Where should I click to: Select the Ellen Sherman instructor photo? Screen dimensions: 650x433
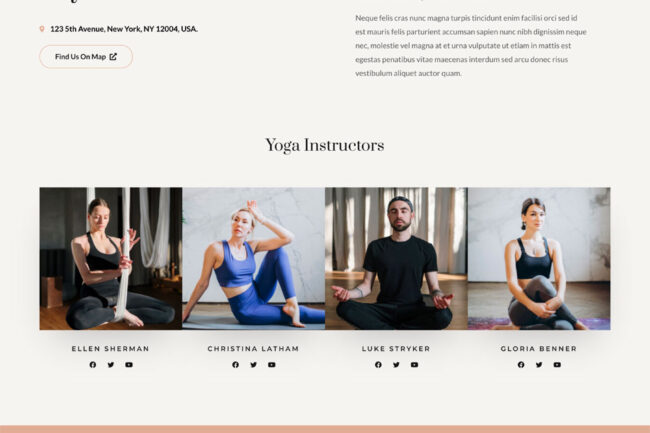click(x=111, y=259)
